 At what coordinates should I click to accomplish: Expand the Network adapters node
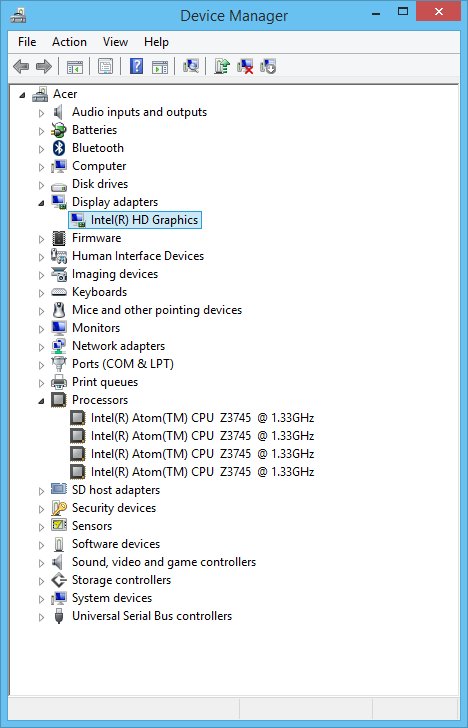click(x=42, y=346)
